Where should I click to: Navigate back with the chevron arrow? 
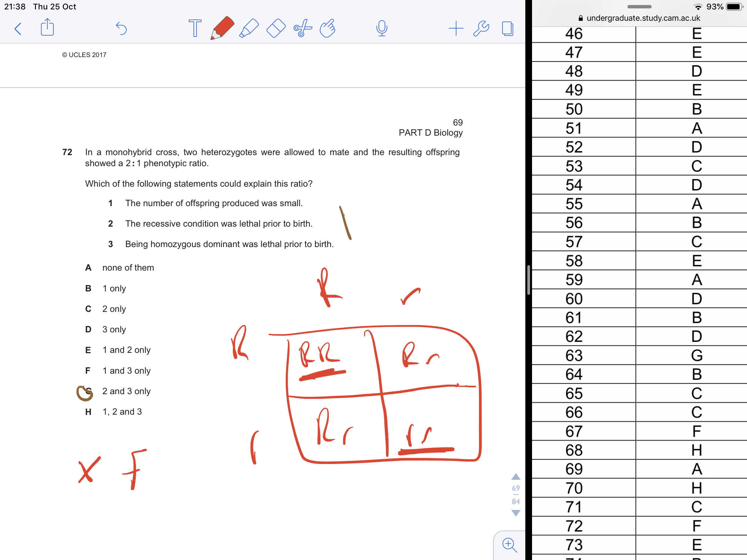[18, 29]
